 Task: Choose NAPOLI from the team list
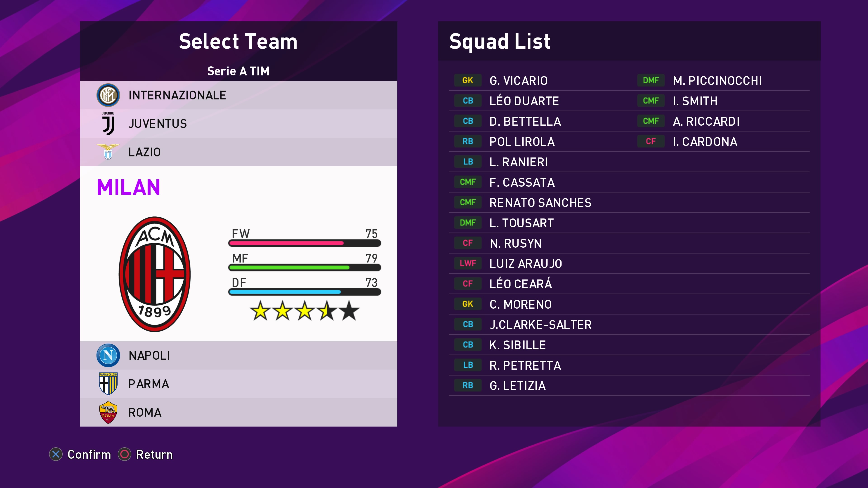(149, 355)
